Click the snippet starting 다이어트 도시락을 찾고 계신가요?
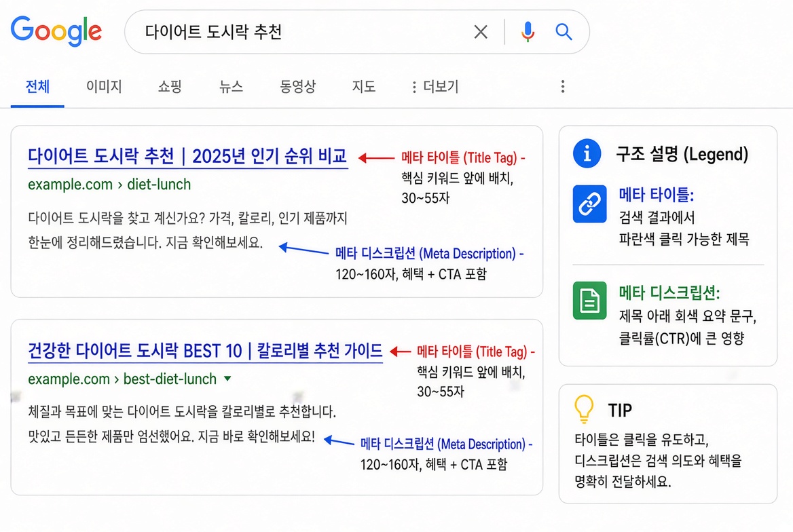Viewport: 793px width, 532px height. [x=187, y=230]
